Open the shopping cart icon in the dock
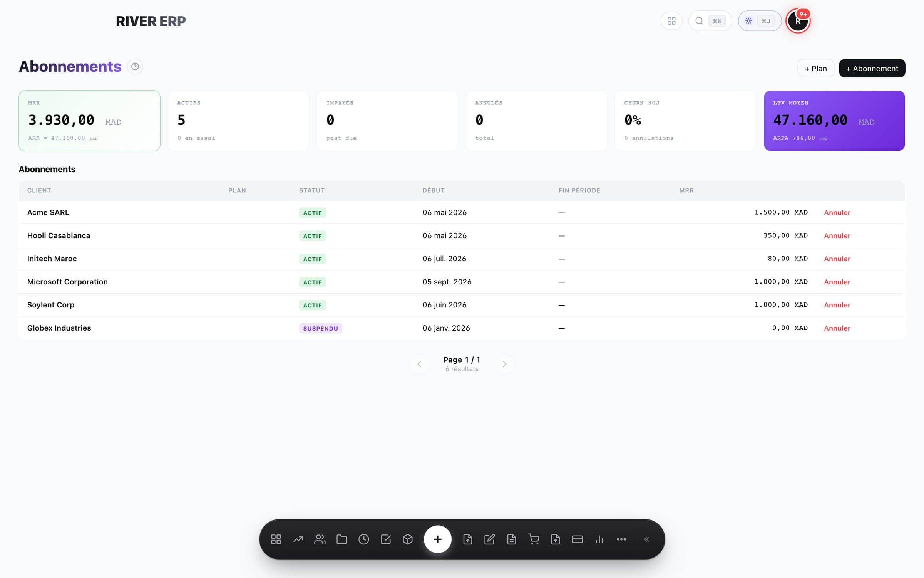 click(x=534, y=539)
